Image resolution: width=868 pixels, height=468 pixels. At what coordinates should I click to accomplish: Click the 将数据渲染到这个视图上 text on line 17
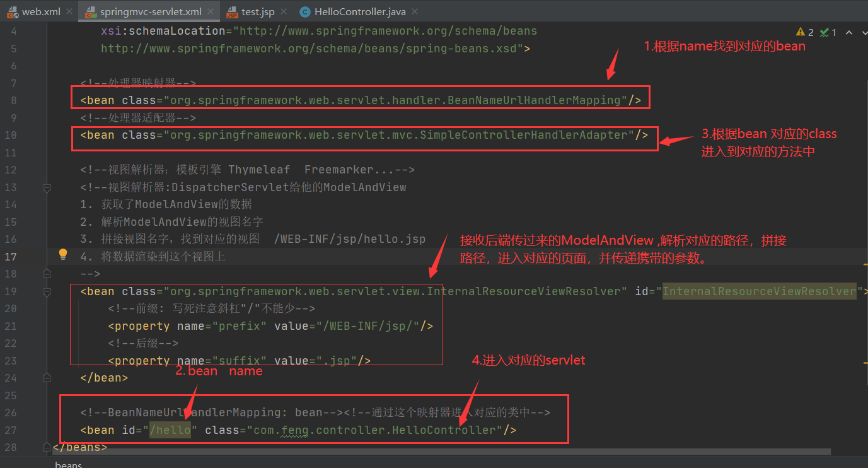pos(163,256)
